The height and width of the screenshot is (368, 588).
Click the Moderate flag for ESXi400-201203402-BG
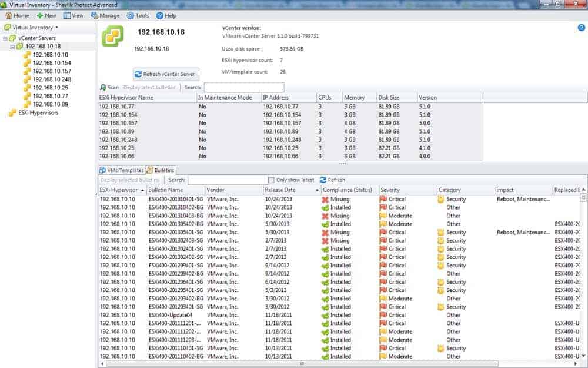point(383,299)
